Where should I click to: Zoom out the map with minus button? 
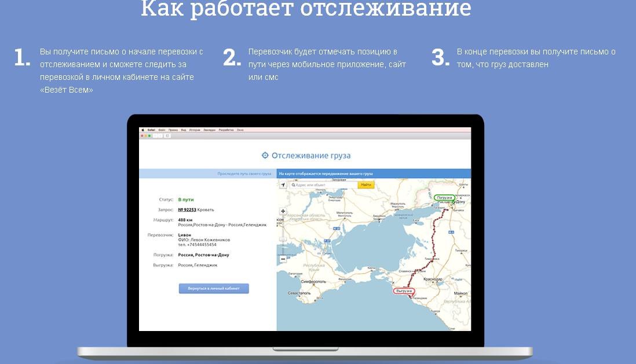(x=283, y=259)
